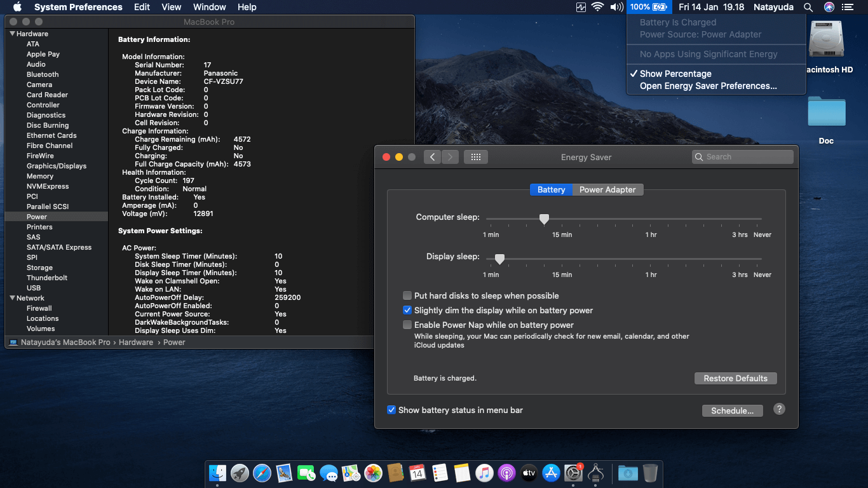Open the Edit menu
This screenshot has width=868, height=488.
142,7
